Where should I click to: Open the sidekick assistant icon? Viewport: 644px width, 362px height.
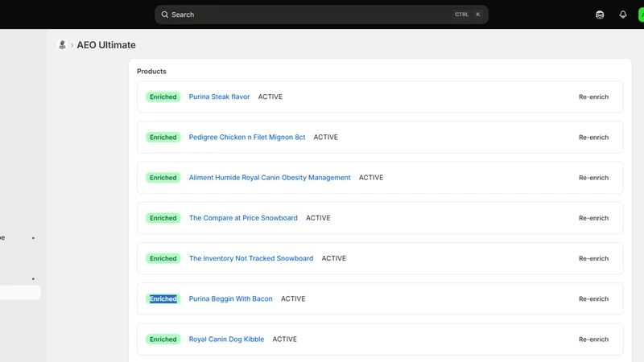coord(600,14)
